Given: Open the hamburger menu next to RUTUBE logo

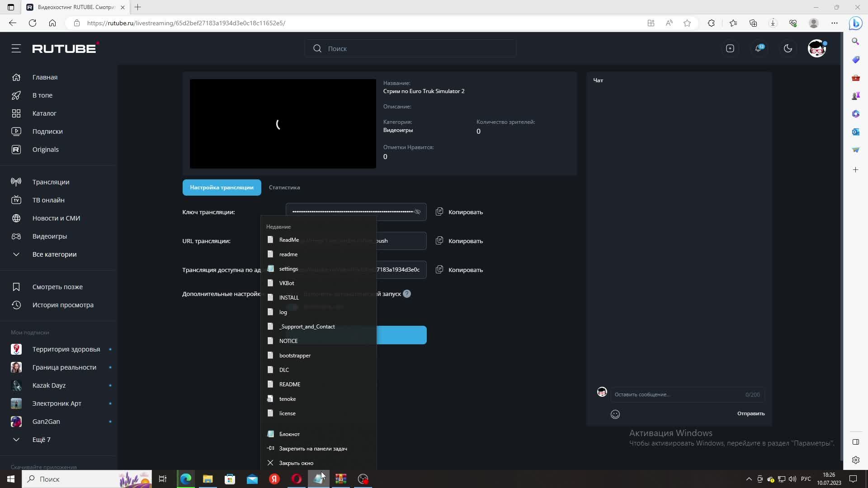Looking at the screenshot, I should [x=16, y=48].
